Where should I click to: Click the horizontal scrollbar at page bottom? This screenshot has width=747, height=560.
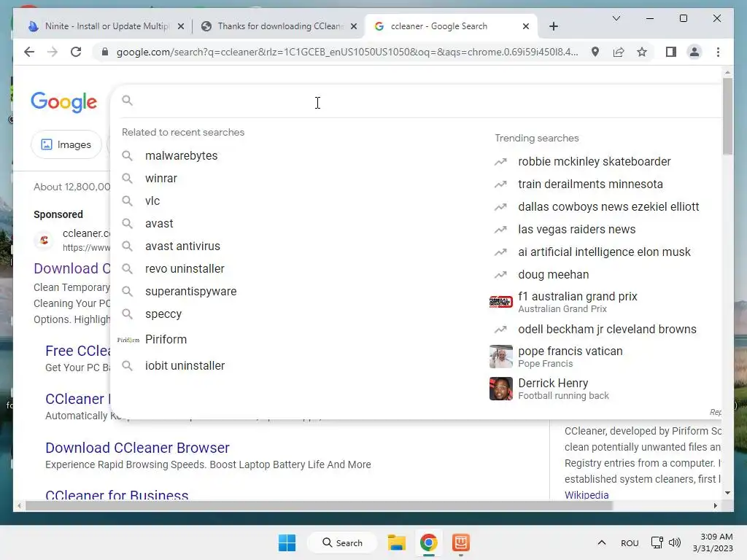[320, 506]
